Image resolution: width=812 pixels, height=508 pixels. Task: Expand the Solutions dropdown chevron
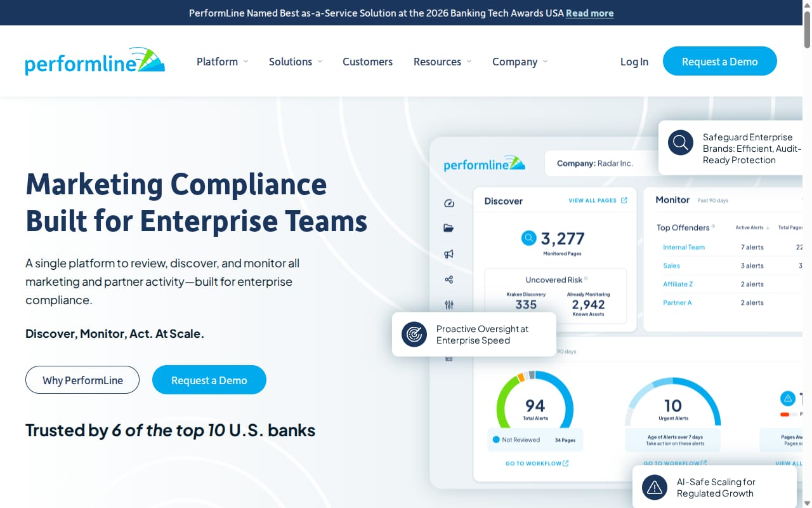click(x=320, y=62)
